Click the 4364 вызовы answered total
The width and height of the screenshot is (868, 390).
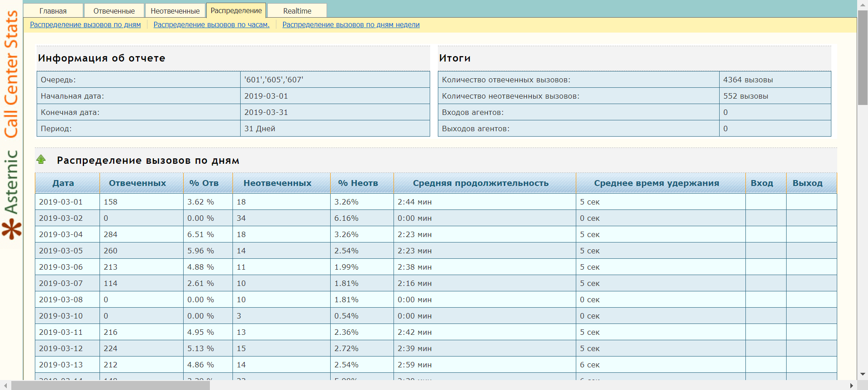(748, 80)
